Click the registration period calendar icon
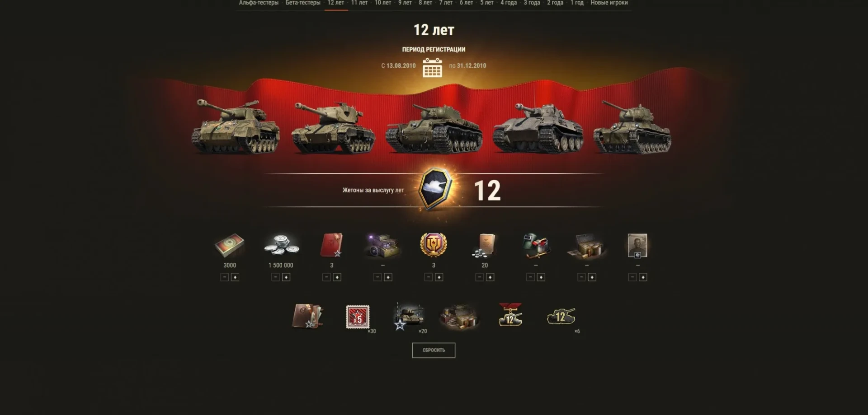The height and width of the screenshot is (415, 868). pos(432,67)
